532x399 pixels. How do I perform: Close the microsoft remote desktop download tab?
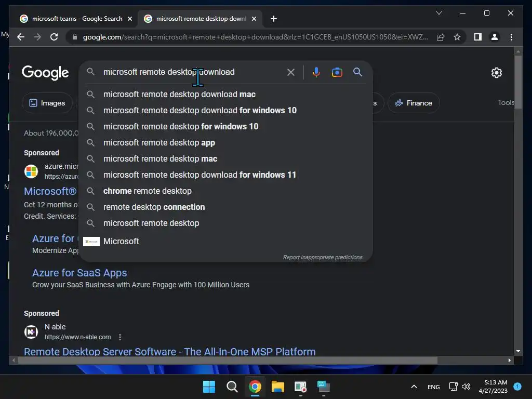pyautogui.click(x=254, y=19)
